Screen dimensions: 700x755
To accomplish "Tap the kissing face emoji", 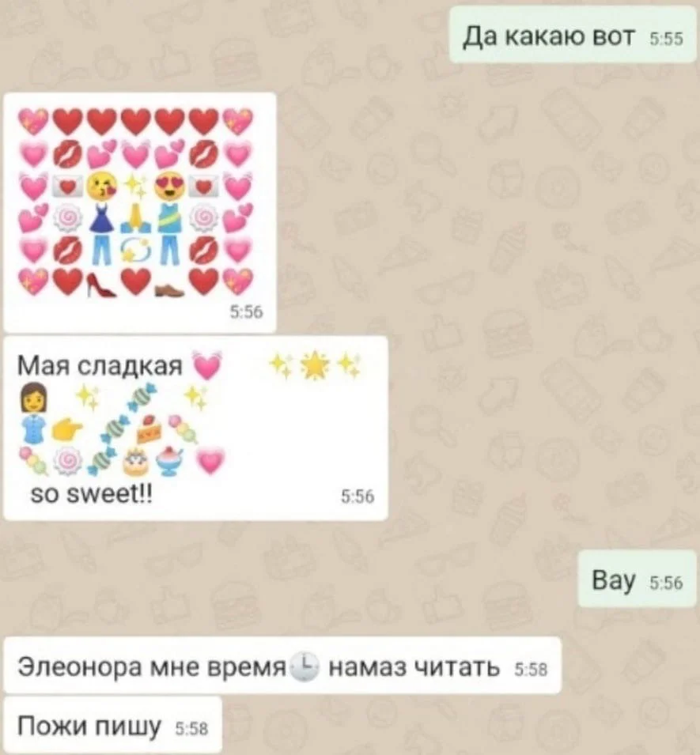I will click(x=102, y=185).
